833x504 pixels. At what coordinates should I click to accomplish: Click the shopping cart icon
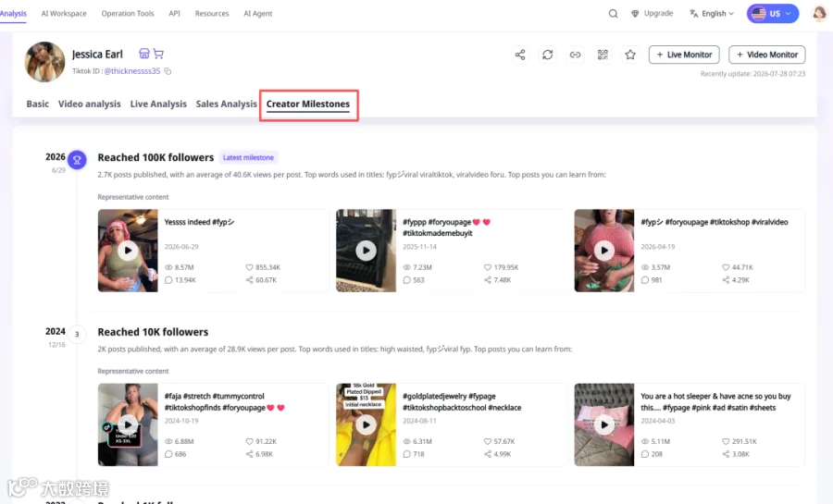click(158, 54)
